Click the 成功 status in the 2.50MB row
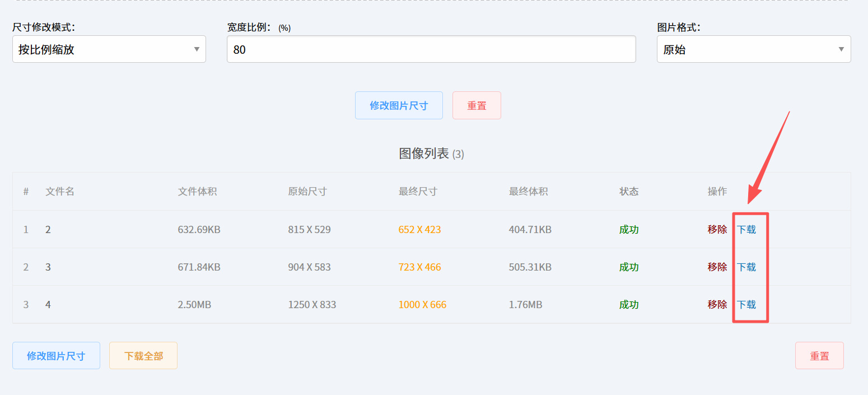 (629, 304)
